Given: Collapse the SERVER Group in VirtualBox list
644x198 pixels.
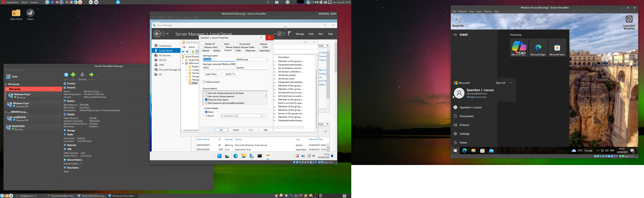Looking at the screenshot, I should pos(6,112).
